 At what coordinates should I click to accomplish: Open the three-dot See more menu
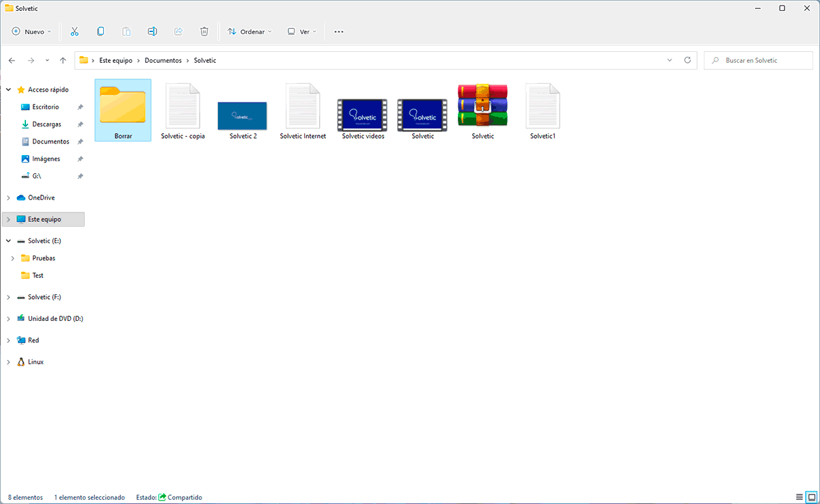point(339,31)
